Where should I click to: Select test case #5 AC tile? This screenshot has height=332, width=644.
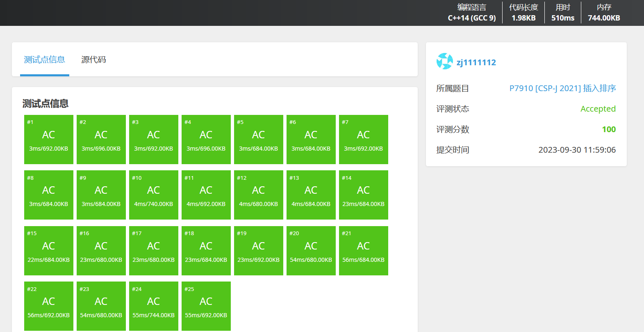tap(259, 140)
